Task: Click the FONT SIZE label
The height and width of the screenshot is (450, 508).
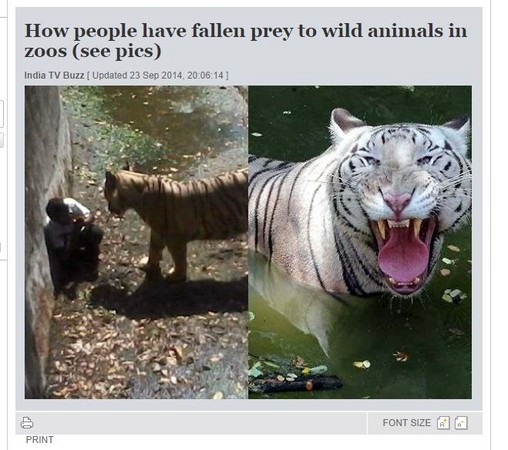Action: [x=407, y=423]
